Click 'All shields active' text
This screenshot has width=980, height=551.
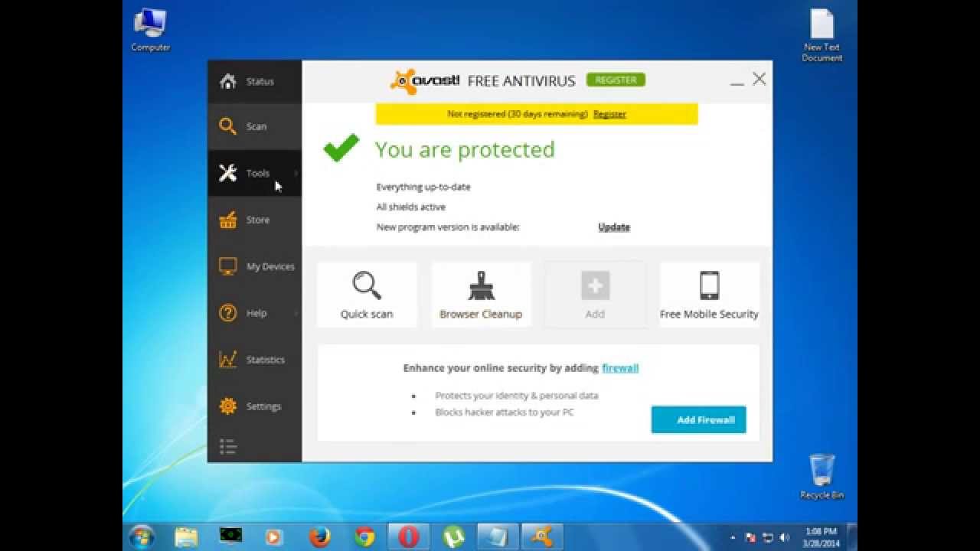tap(410, 207)
